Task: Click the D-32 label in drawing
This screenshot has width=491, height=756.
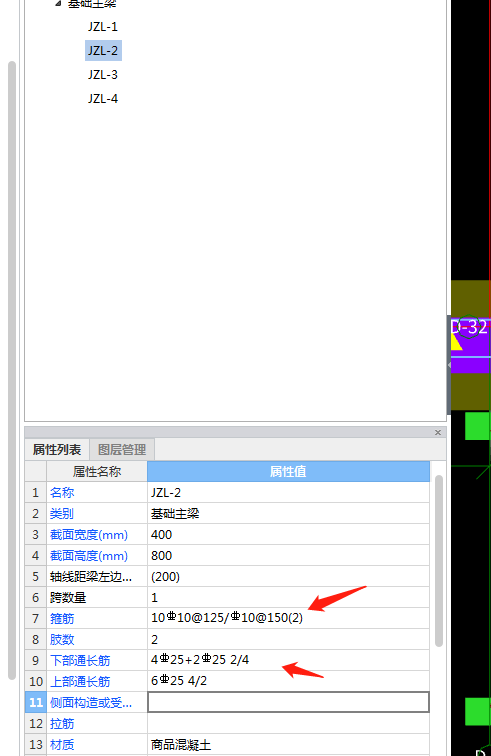Action: click(470, 327)
